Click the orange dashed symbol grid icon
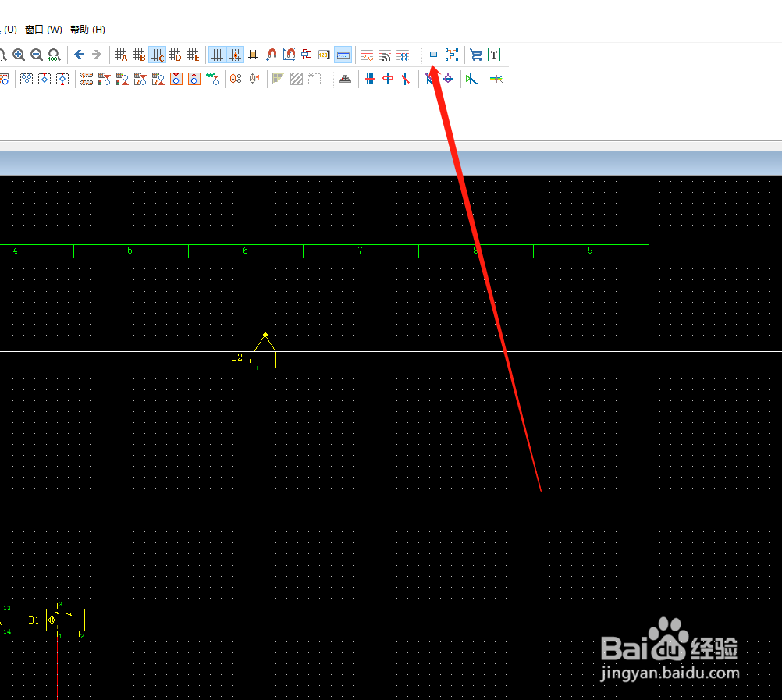Screen dimensions: 782x700 point(87,79)
